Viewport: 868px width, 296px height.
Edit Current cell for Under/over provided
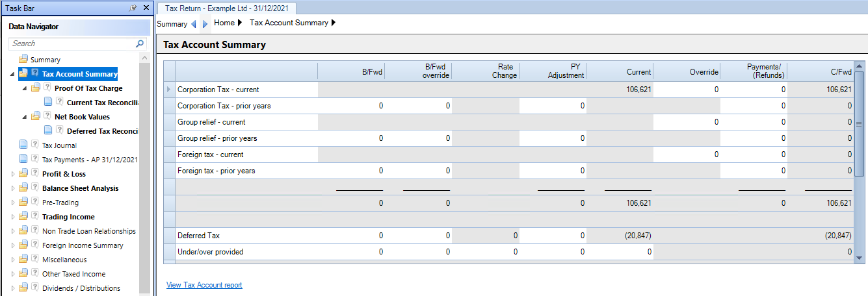(620, 252)
